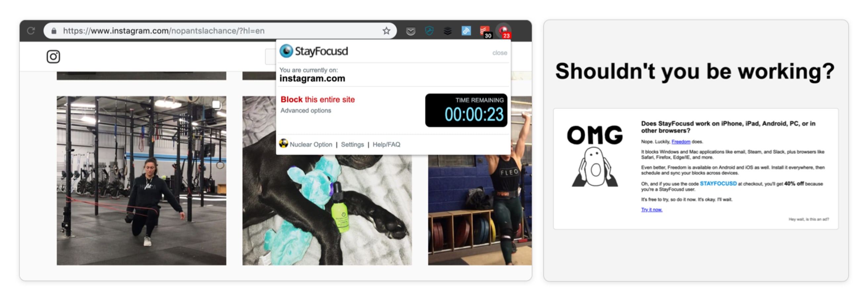The height and width of the screenshot is (301, 868).
Task: Click the blue shield extension icon
Action: tap(429, 31)
